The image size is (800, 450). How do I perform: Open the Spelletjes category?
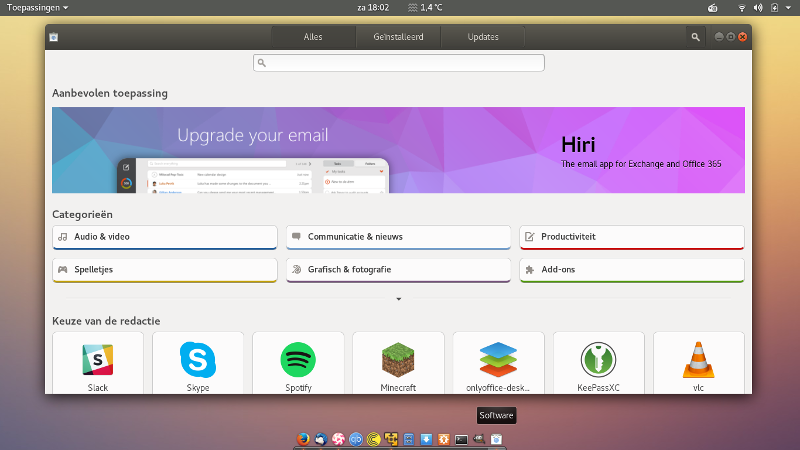[165, 270]
